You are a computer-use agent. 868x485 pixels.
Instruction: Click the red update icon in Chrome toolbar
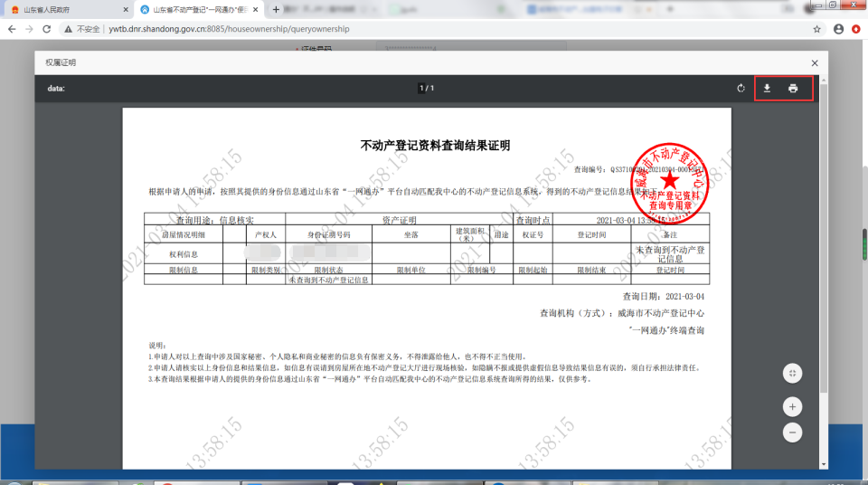855,29
